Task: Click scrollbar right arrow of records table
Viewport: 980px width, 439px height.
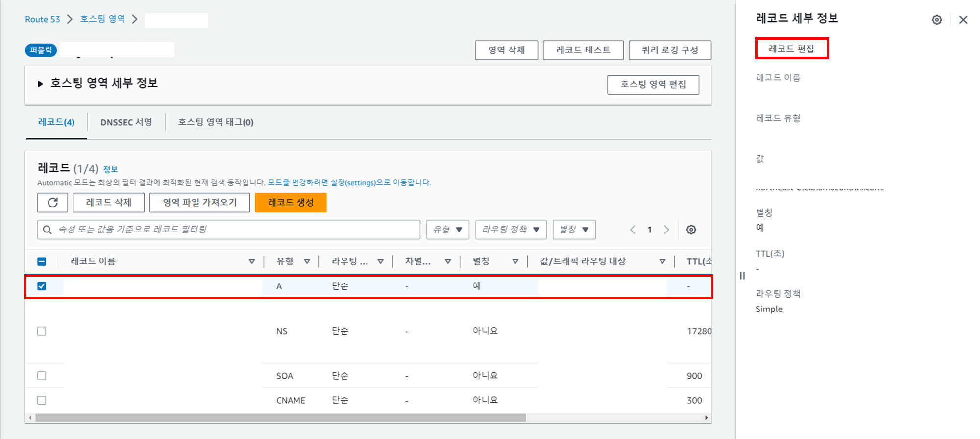Action: 706,418
